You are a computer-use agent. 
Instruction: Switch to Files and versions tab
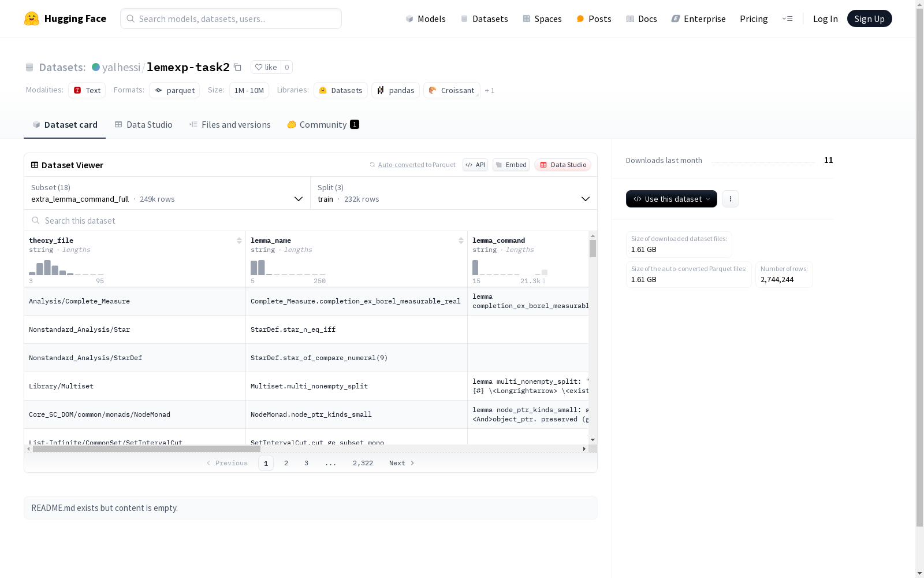coord(230,125)
